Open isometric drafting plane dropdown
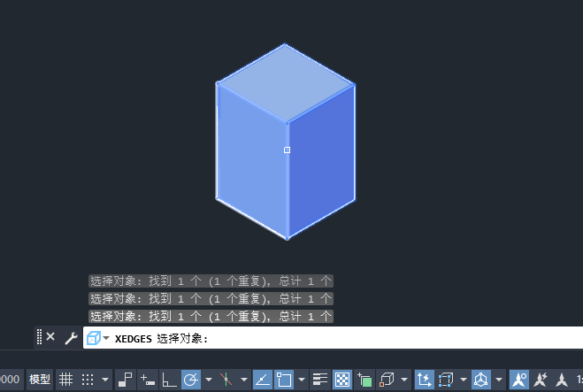The image size is (583, 392). 244,380
